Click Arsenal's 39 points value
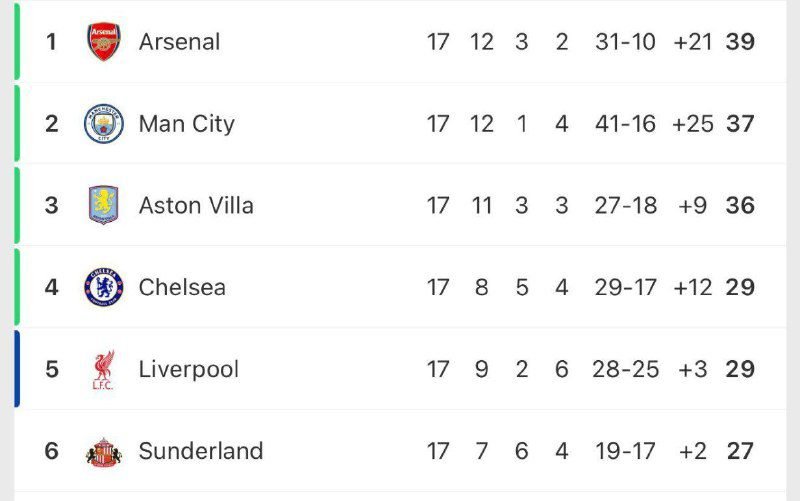The image size is (800, 501). 740,42
